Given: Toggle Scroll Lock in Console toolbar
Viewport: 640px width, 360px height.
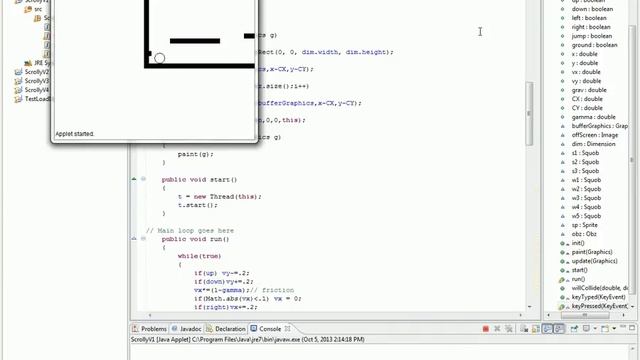Looking at the screenshot, I should 536,329.
